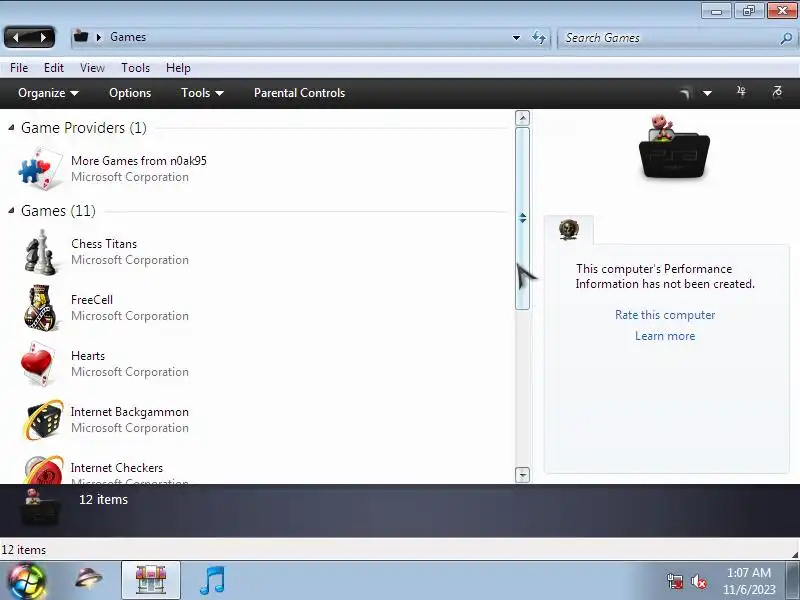
Task: Select the Chess Titans chess pieces icon
Action: tap(40, 252)
